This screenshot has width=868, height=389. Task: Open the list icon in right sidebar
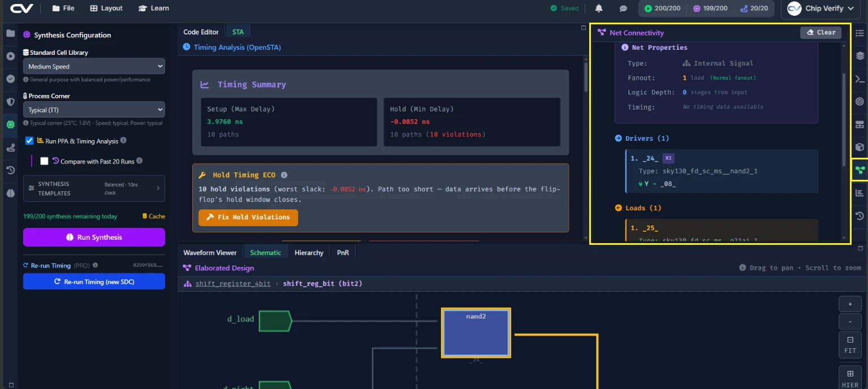click(x=860, y=33)
